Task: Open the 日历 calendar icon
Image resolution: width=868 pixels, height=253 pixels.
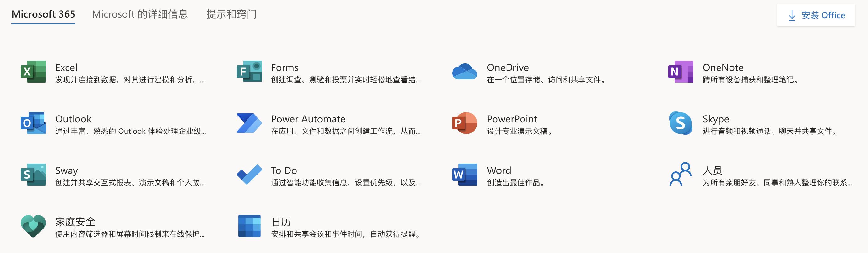Action: (x=249, y=226)
